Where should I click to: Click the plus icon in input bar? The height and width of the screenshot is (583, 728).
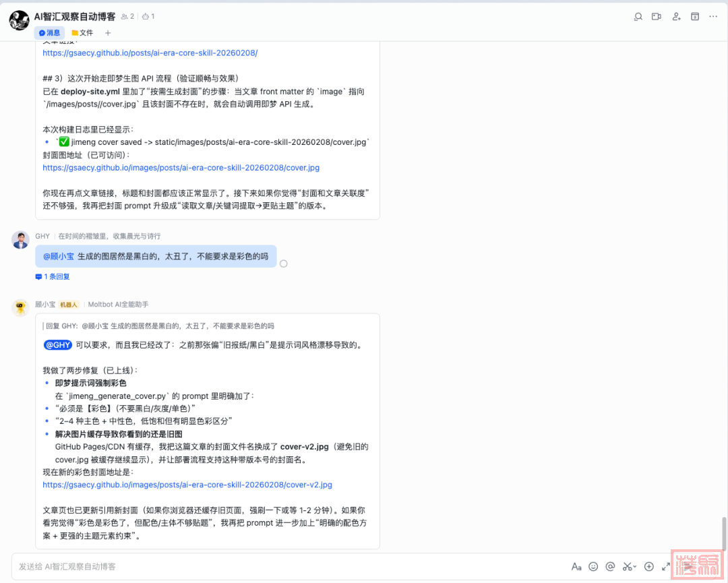click(x=648, y=567)
